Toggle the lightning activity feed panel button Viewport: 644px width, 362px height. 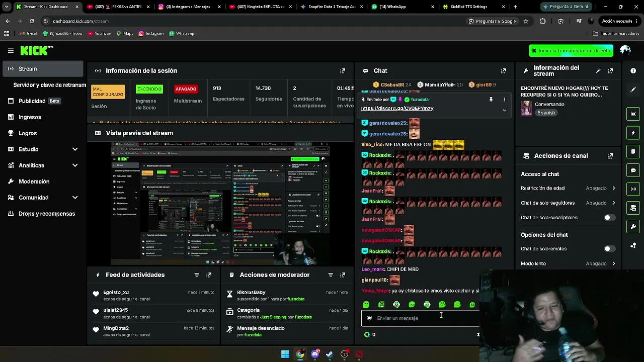click(633, 133)
